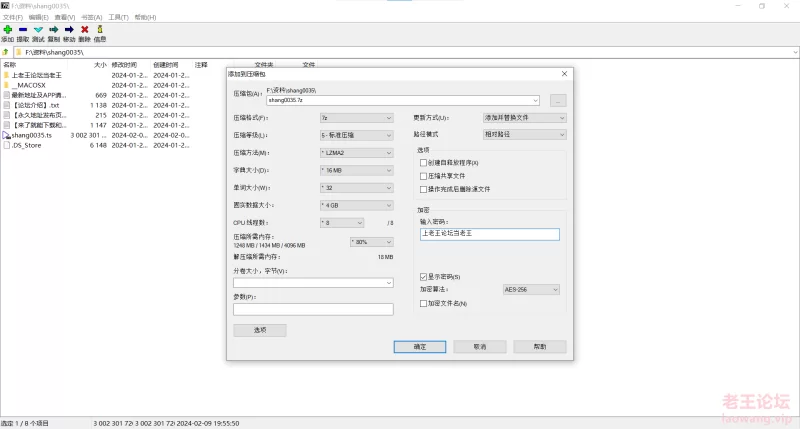This screenshot has height=429, width=800.
Task: Open the File (文件) menu
Action: (x=12, y=17)
